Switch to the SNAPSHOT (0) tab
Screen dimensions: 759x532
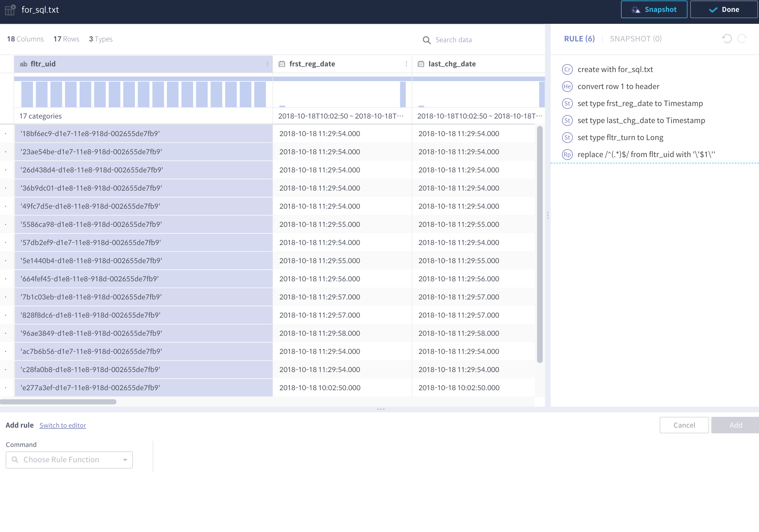pyautogui.click(x=636, y=39)
